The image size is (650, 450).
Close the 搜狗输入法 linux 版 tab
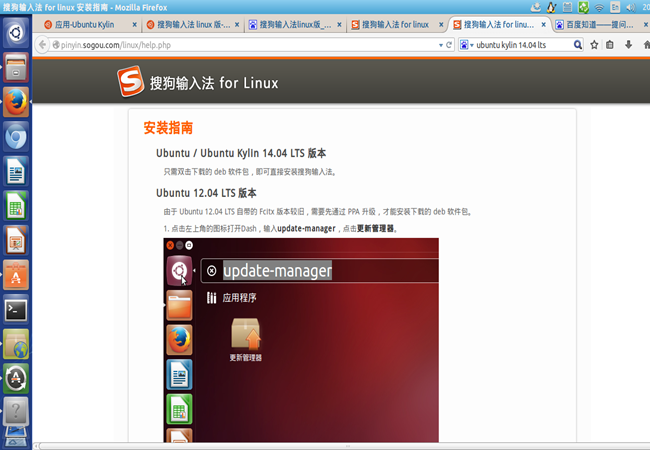click(x=237, y=25)
